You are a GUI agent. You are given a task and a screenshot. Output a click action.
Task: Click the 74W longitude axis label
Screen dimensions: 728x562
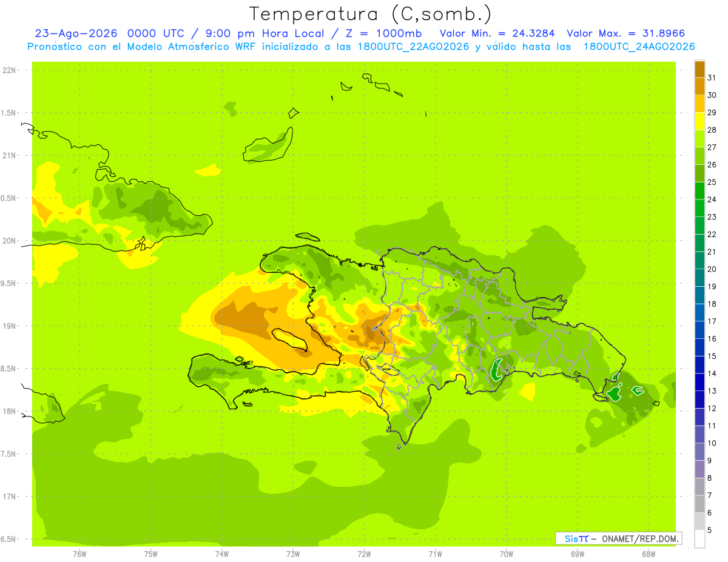pos(222,554)
